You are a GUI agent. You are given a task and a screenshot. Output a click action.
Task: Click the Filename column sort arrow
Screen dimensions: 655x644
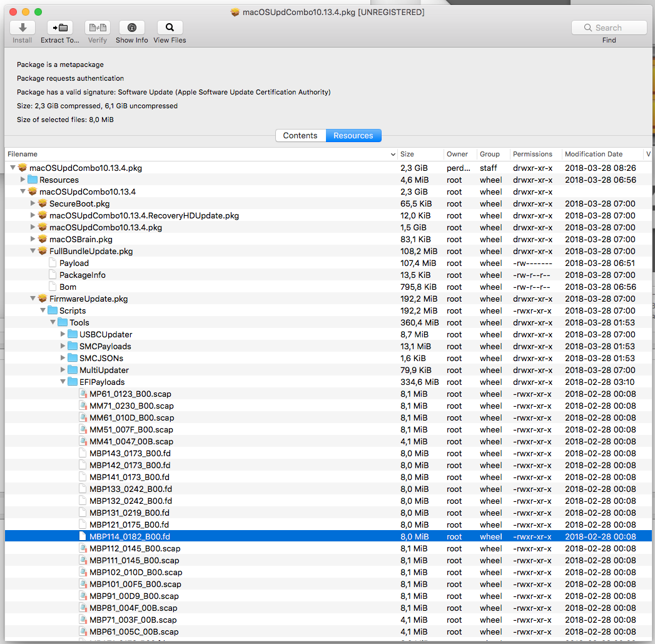pos(393,154)
